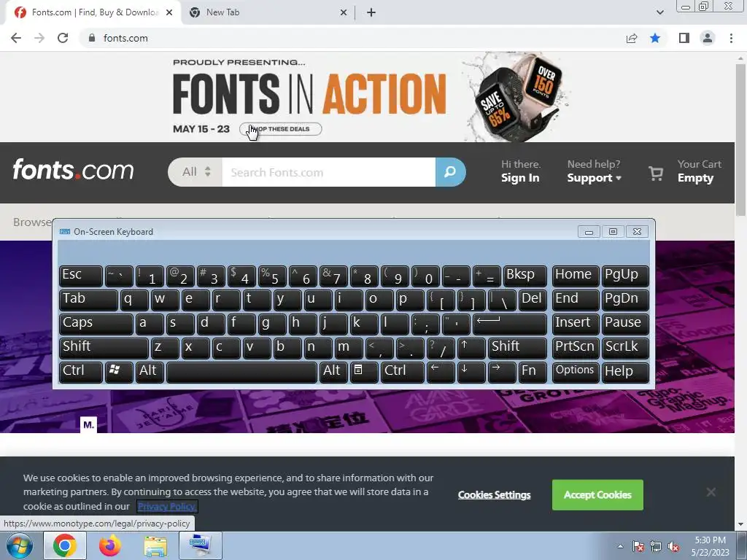Screen dimensions: 747x560
Task: Switch to the Fonts.com browser tab
Action: point(93,12)
